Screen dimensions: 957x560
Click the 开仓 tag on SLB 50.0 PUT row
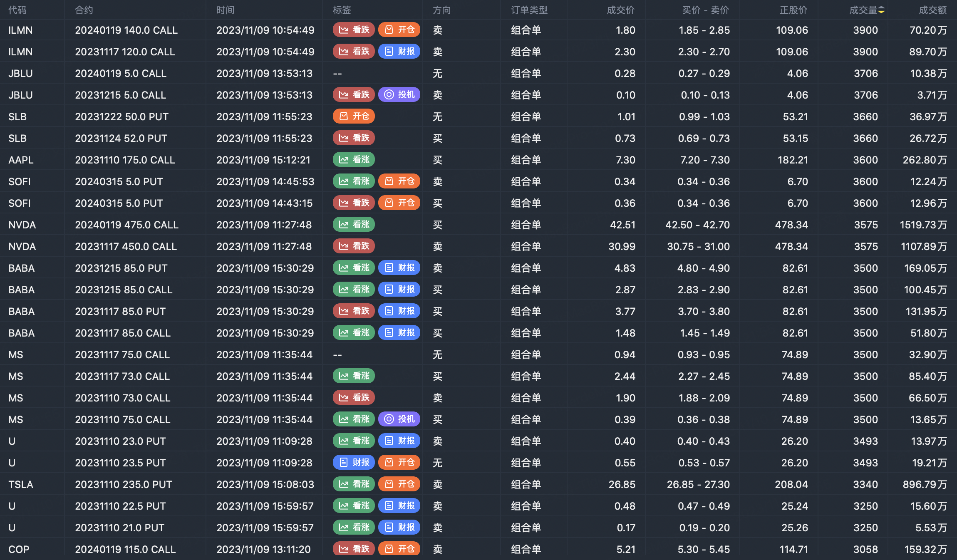click(354, 116)
